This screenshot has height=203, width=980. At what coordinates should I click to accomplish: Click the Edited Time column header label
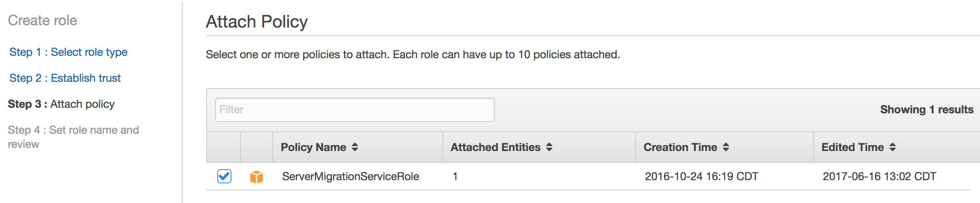852,147
